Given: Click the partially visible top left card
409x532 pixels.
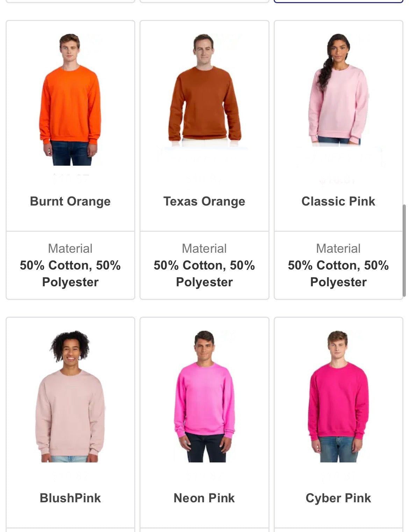Looking at the screenshot, I should [x=70, y=1].
